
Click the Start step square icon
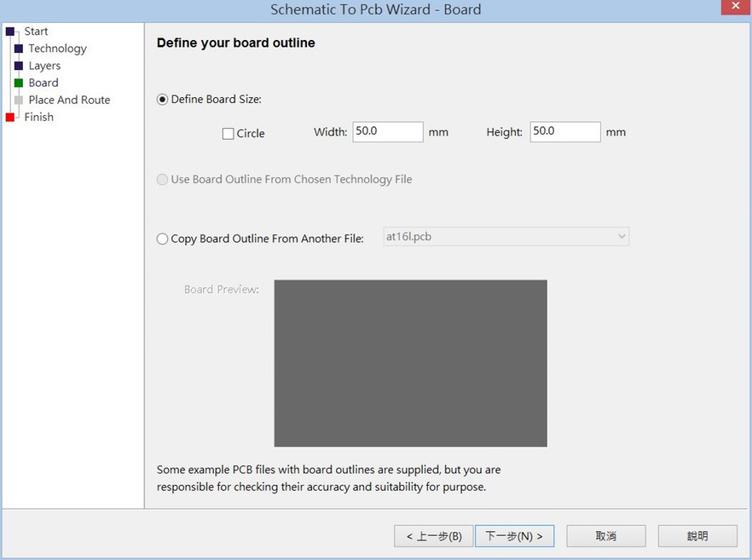click(x=10, y=32)
